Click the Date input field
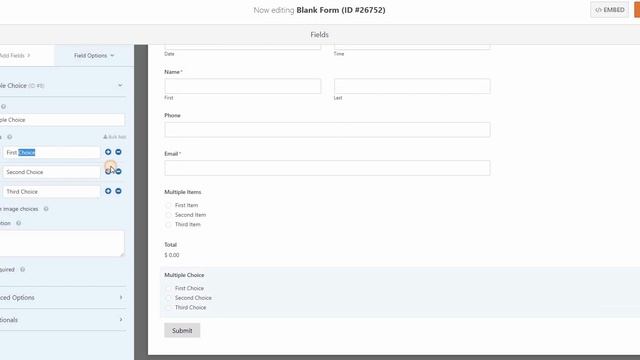This screenshot has height=360, width=640. coord(243,47)
